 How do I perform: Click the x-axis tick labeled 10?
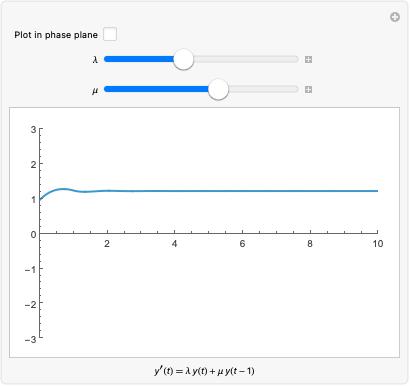(x=378, y=244)
